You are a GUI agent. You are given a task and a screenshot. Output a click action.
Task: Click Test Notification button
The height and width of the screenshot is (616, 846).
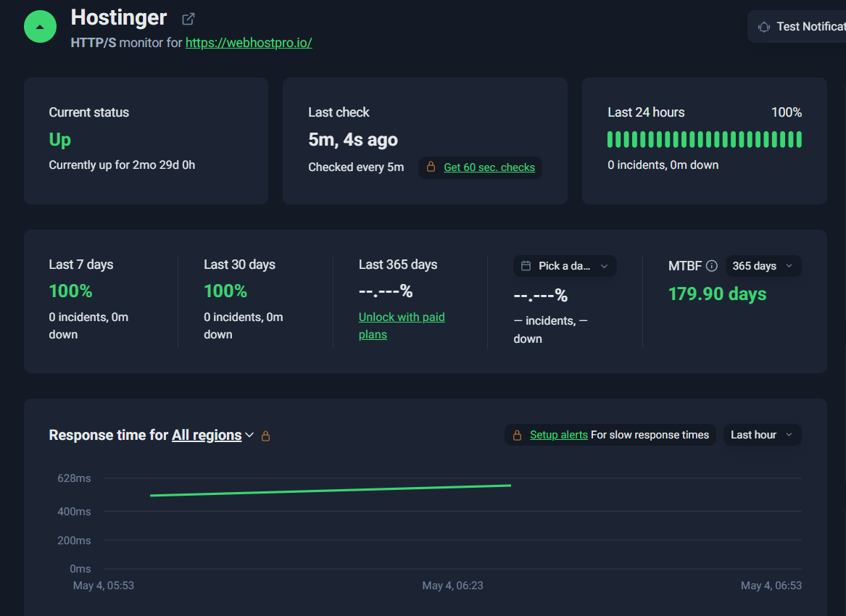797,26
